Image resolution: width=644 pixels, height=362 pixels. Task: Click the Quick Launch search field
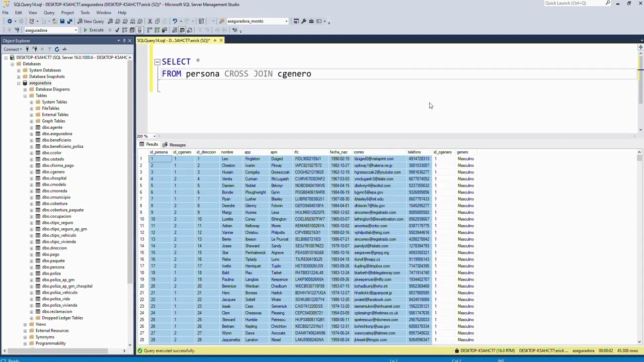pos(574,3)
